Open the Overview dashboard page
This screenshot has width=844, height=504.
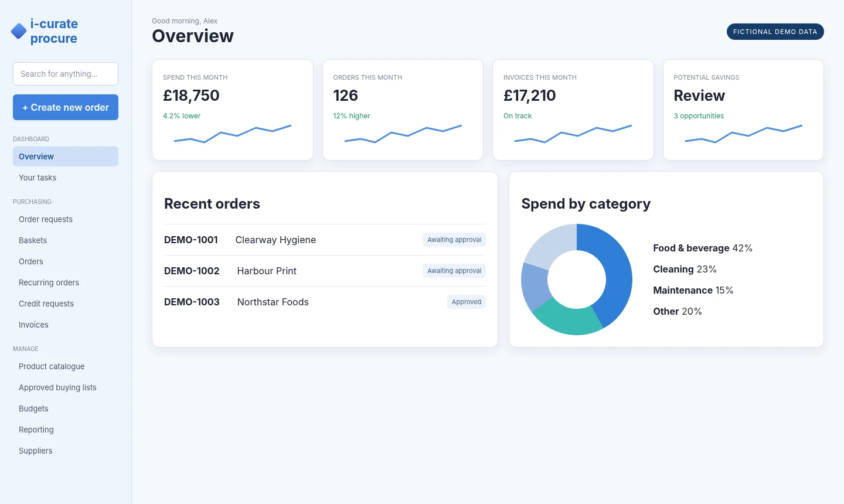(x=66, y=156)
